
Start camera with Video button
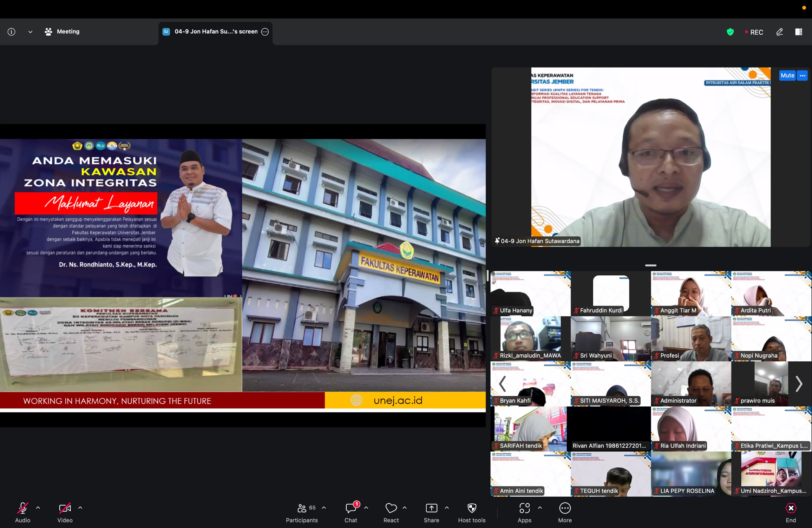pyautogui.click(x=65, y=513)
